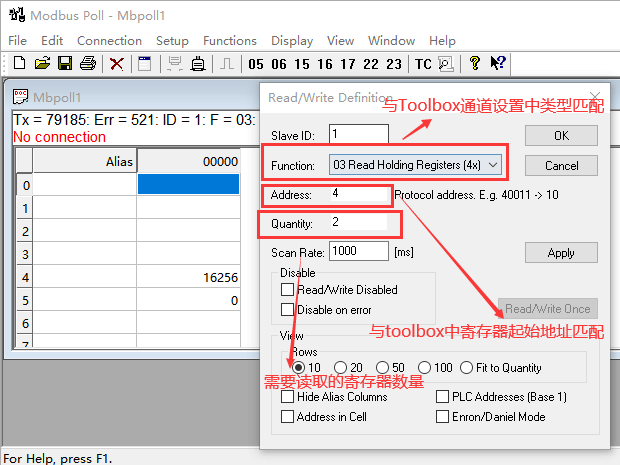The image size is (620, 465).
Task: Open the File menu
Action: pyautogui.click(x=17, y=41)
